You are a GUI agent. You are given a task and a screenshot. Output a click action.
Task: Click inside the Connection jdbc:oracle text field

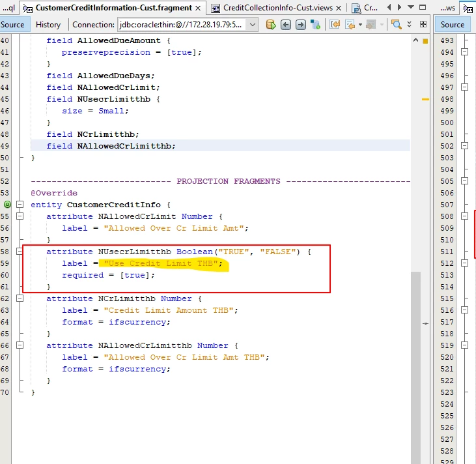tap(181, 25)
